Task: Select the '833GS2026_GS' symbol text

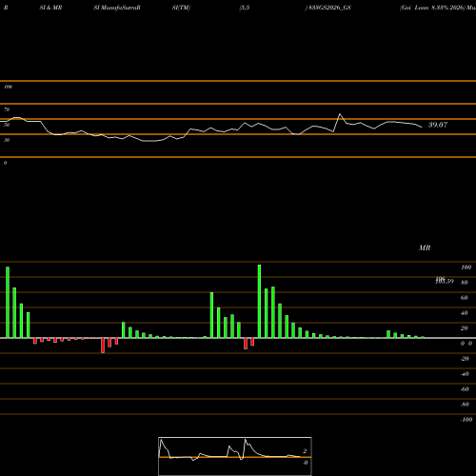Action: pos(329,8)
